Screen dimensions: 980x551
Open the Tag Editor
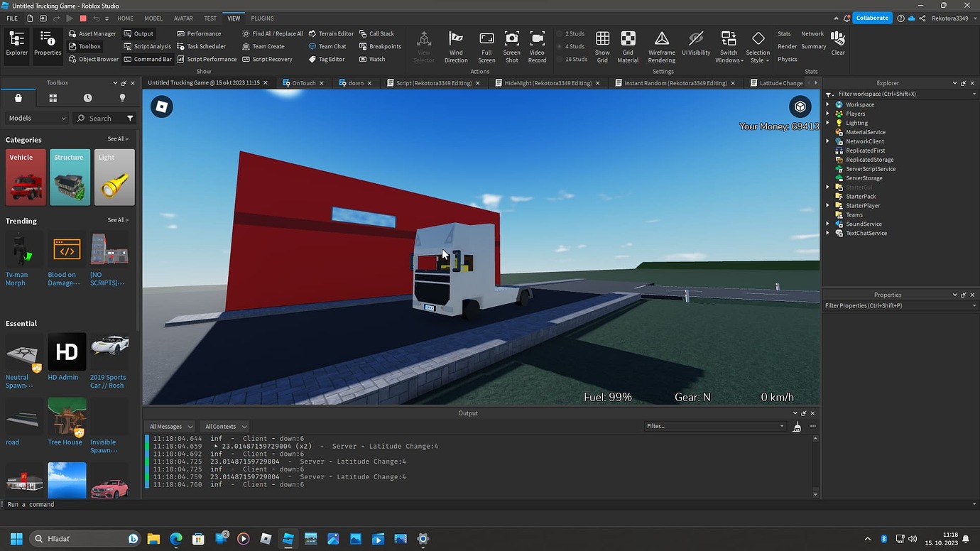(x=327, y=59)
